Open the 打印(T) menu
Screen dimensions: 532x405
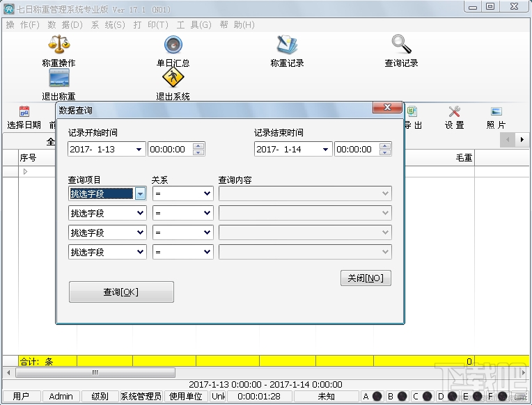pos(150,25)
